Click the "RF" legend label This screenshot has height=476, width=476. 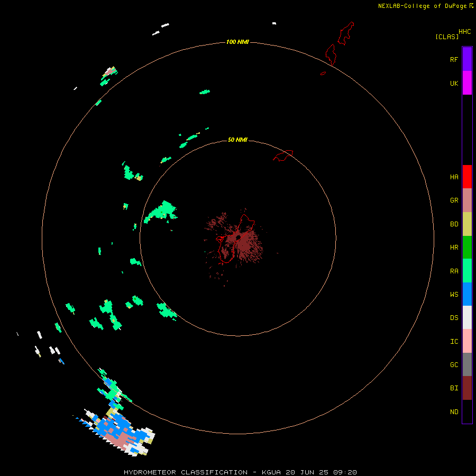point(454,59)
